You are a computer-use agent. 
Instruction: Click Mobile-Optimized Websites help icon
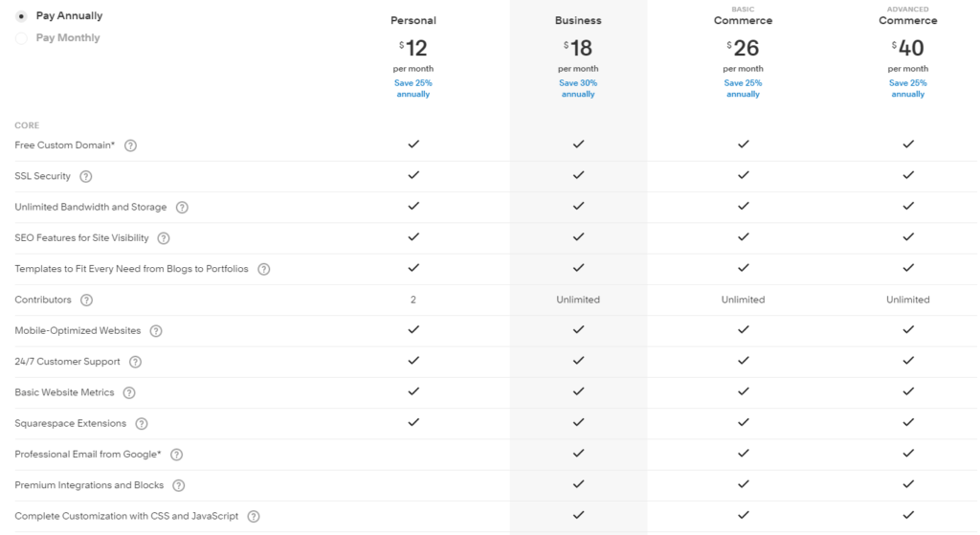pyautogui.click(x=156, y=331)
